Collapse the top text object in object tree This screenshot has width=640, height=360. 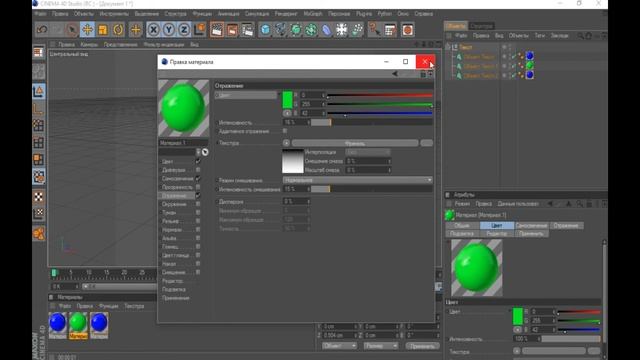coord(448,47)
